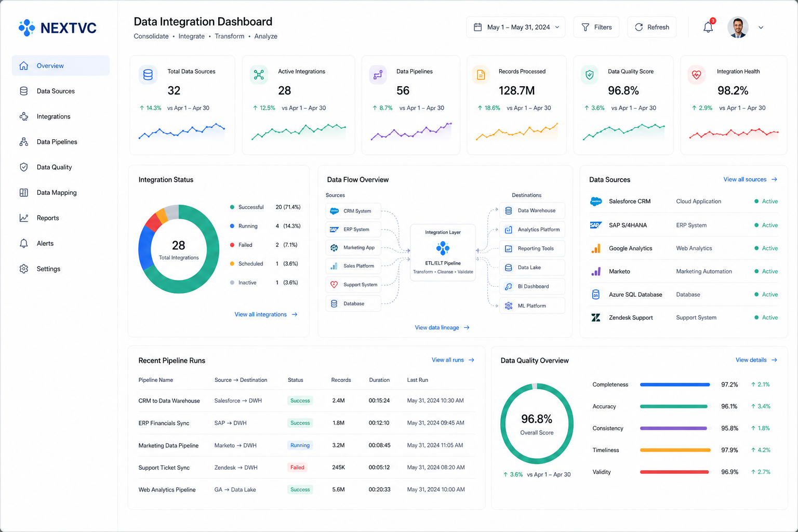This screenshot has height=532, width=798.
Task: Click the Running status badge for Marketing Data Pipeline
Action: coord(300,445)
